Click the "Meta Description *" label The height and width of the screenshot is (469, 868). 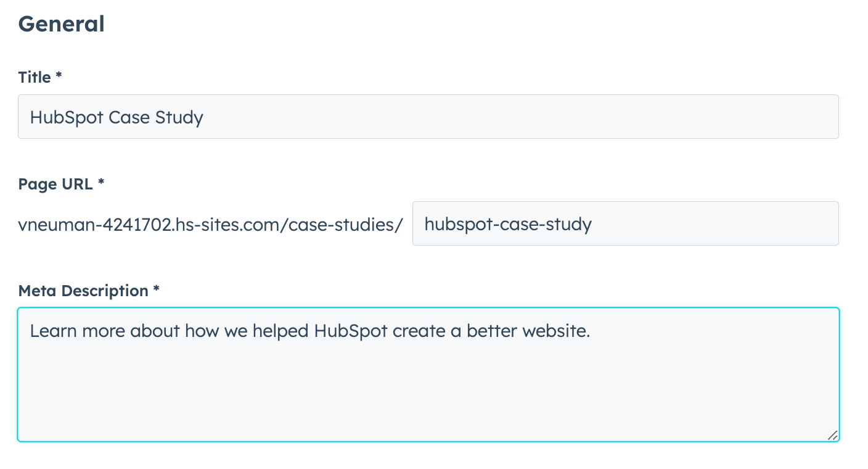click(x=89, y=291)
